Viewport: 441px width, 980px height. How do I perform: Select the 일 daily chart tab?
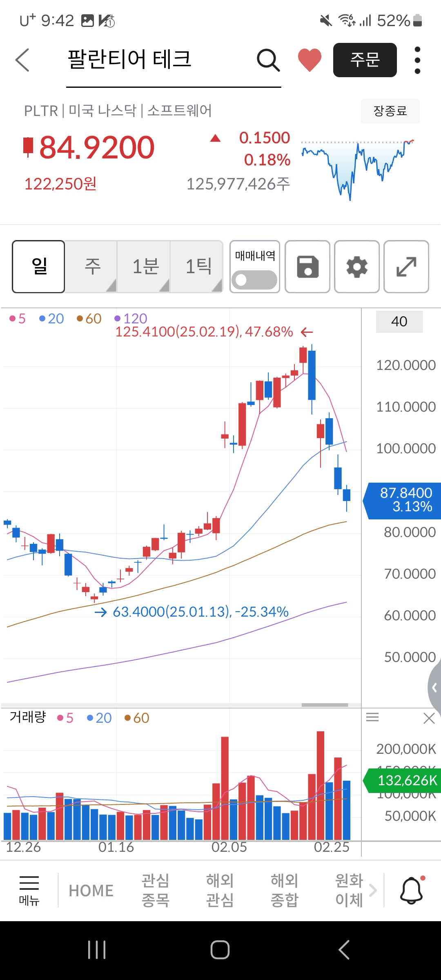38,267
